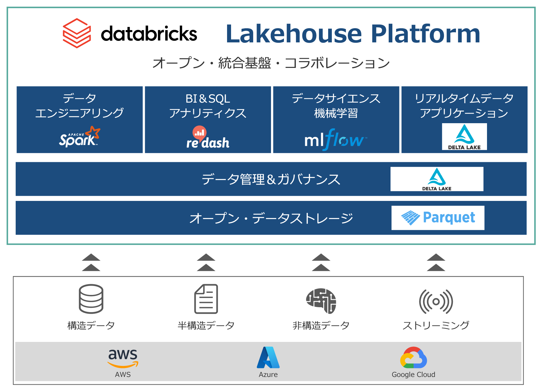
Task: Click the database cylinder icon
Action: (x=91, y=299)
